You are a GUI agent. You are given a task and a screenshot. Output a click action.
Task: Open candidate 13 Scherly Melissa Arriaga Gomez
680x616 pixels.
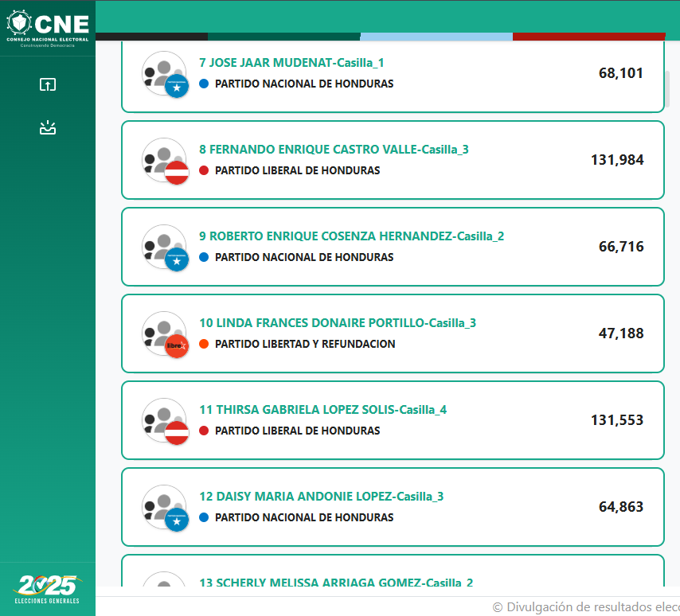point(336,582)
